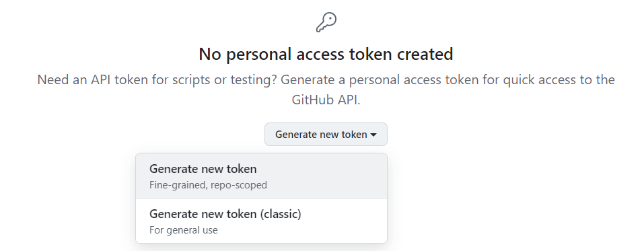
Task: Collapse the dropdown via Generate new token button
Action: (326, 135)
